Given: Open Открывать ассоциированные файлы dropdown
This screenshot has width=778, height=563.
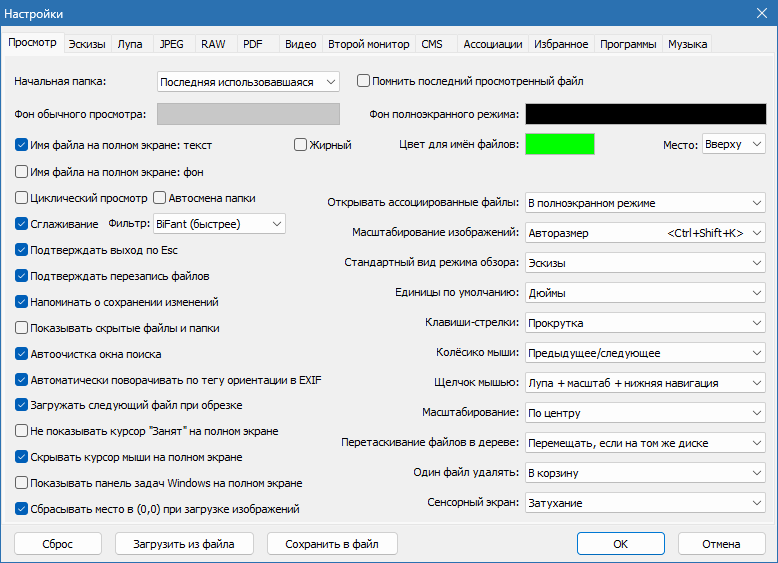Looking at the screenshot, I should coord(646,203).
